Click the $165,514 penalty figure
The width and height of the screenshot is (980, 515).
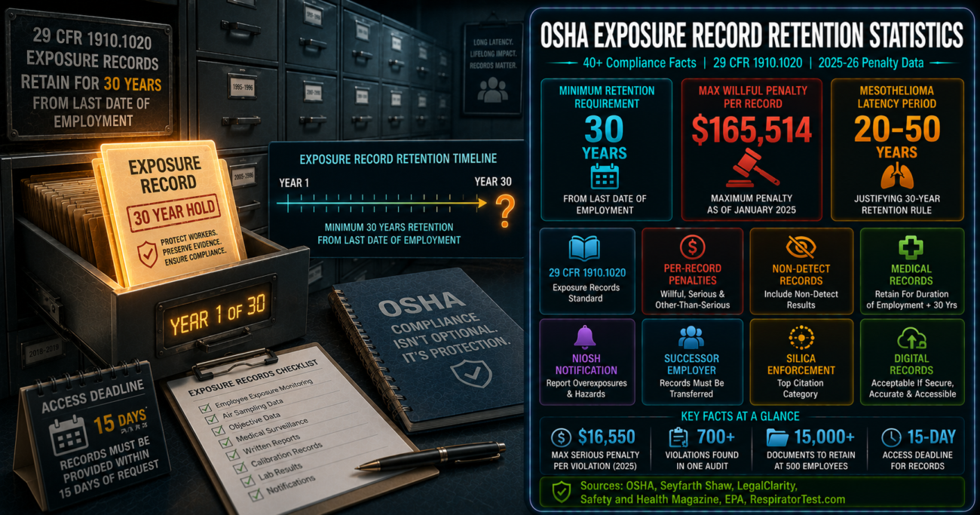pos(752,130)
